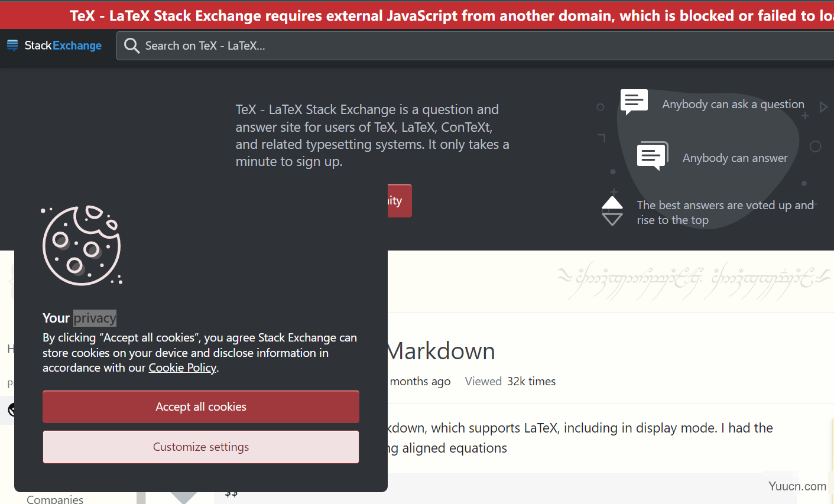Click the Viewed 32k times text
The height and width of the screenshot is (504, 834).
click(510, 381)
